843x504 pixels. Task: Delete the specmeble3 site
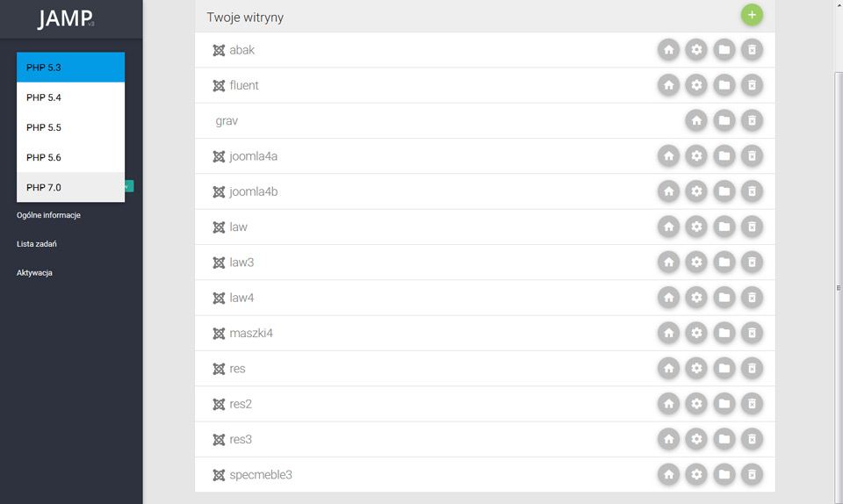tap(752, 474)
